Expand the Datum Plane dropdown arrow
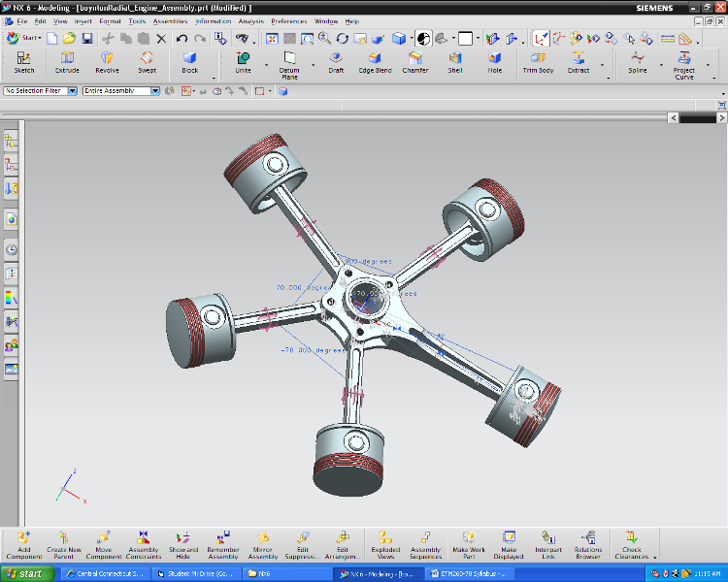The height and width of the screenshot is (582, 728). pyautogui.click(x=314, y=66)
